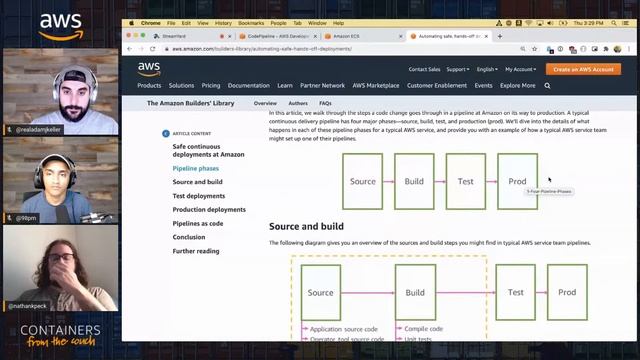Viewport: 640px width, 360px height.
Task: Open the Window menu
Action: coord(317,23)
